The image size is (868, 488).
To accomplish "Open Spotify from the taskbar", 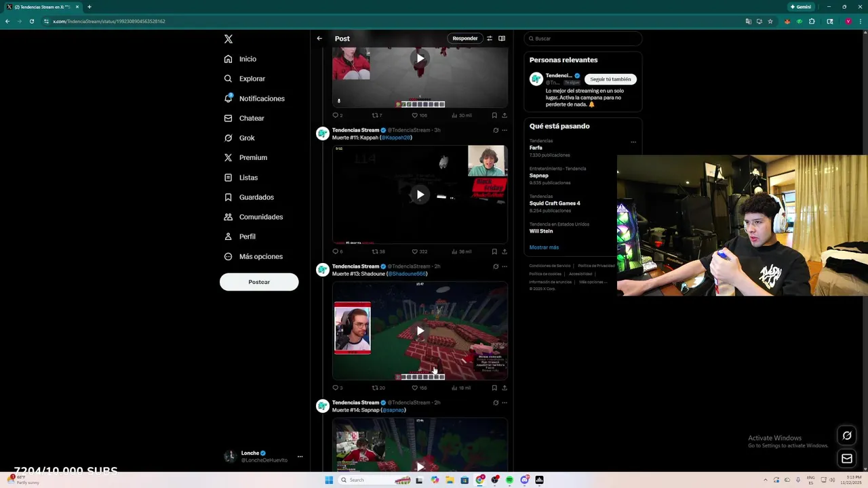I will (x=509, y=480).
